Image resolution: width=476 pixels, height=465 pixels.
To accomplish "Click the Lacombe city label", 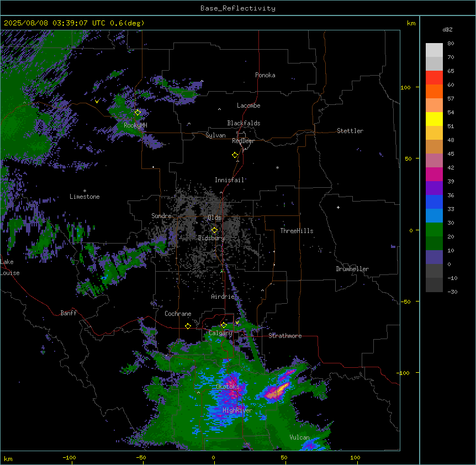I will point(248,105).
